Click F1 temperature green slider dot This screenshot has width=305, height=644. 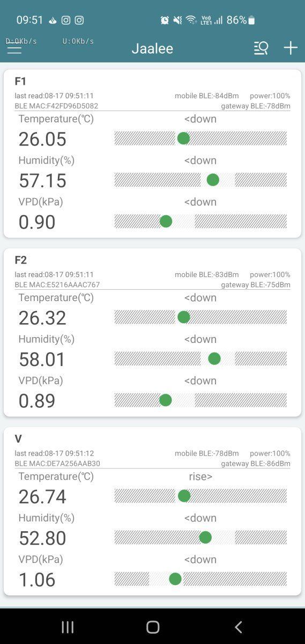click(x=183, y=138)
